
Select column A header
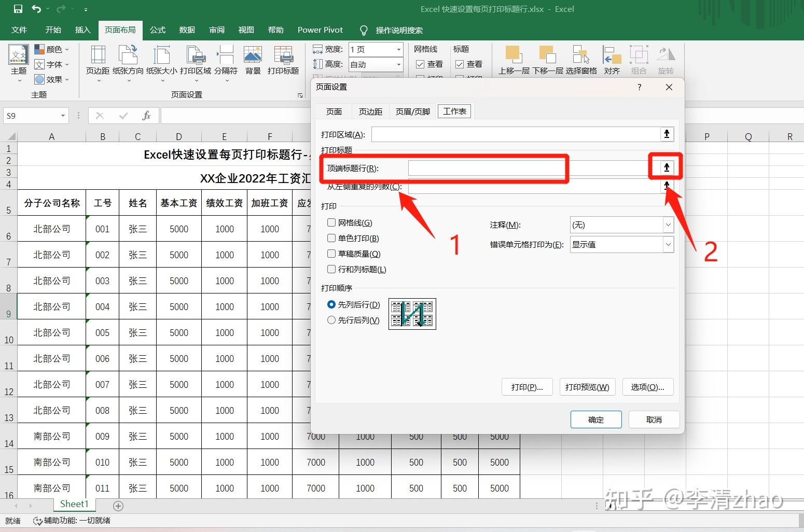coord(52,136)
